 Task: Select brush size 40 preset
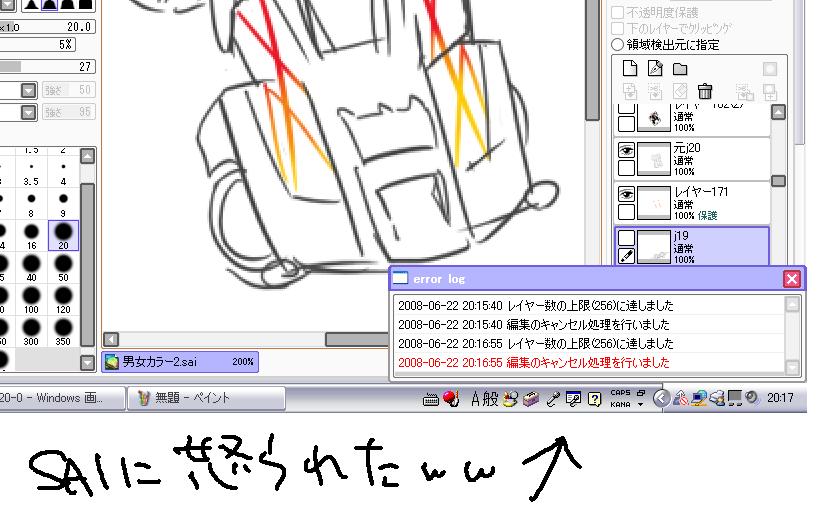click(31, 268)
